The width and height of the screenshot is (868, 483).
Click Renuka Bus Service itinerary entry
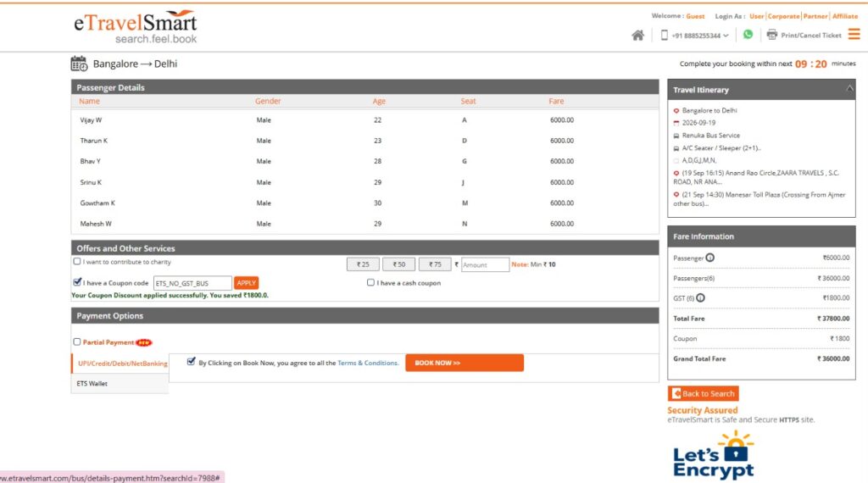point(711,136)
